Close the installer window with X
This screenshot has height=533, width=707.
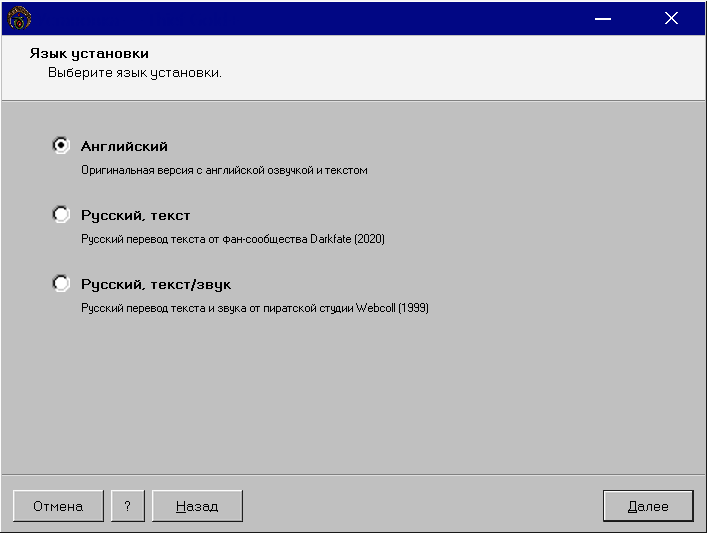point(671,18)
